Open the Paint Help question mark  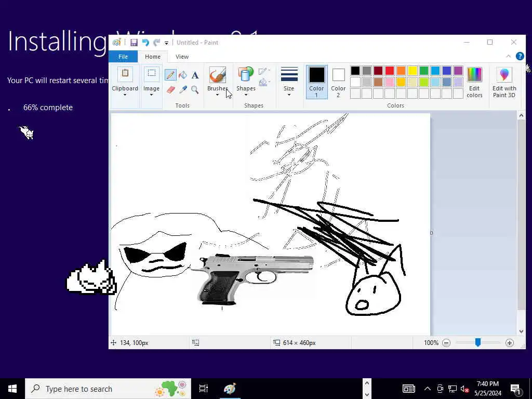520,56
